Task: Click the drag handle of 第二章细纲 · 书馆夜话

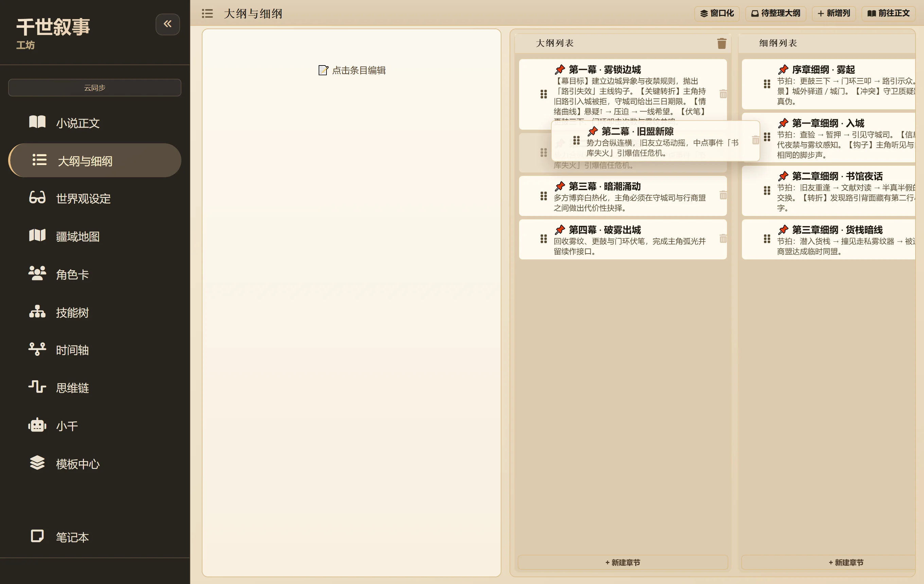Action: pyautogui.click(x=767, y=190)
